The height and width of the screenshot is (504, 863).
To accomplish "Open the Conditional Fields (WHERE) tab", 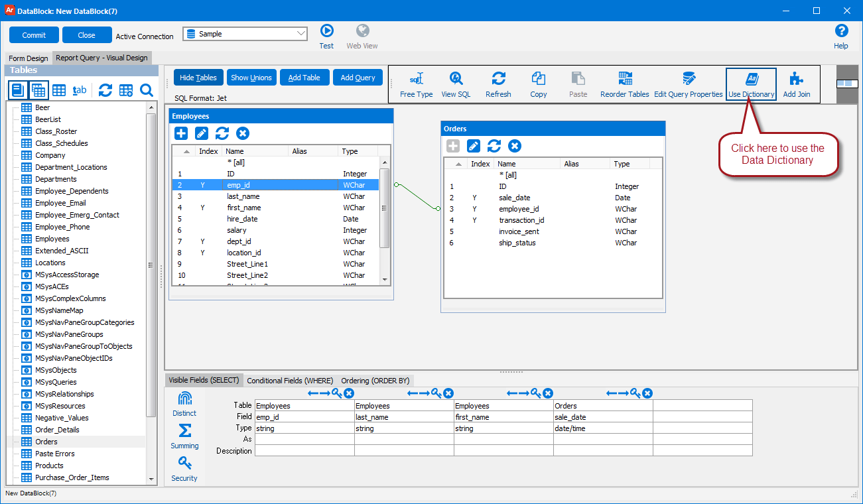I will pos(290,381).
